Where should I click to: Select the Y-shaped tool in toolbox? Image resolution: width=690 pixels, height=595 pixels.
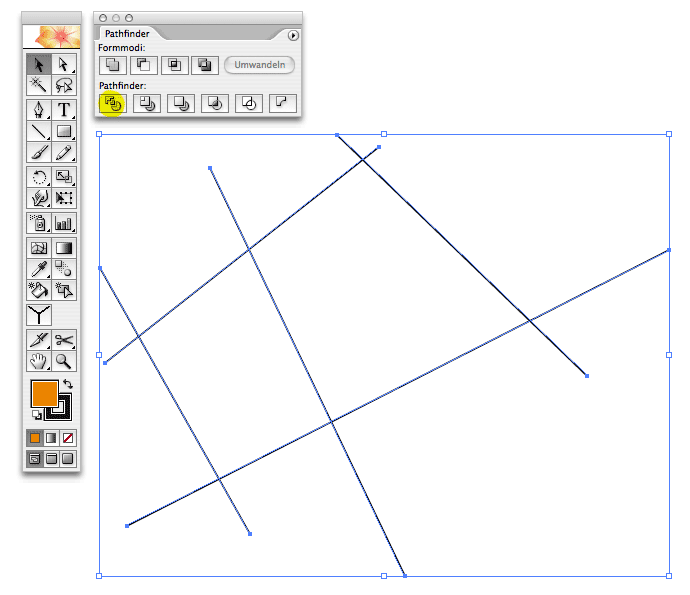tap(39, 315)
